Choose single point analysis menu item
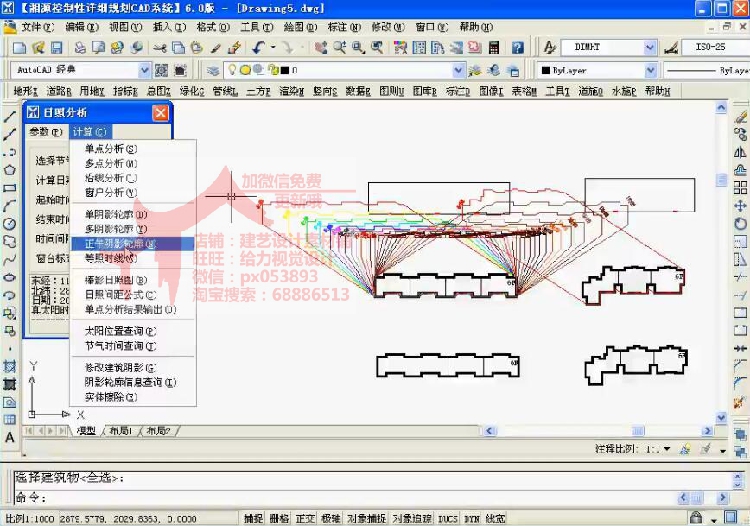Screen dimensions: 750x526 coord(110,149)
